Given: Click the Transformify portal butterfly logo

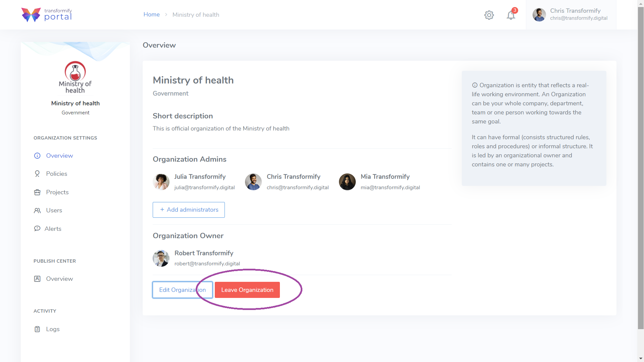Looking at the screenshot, I should (x=31, y=15).
